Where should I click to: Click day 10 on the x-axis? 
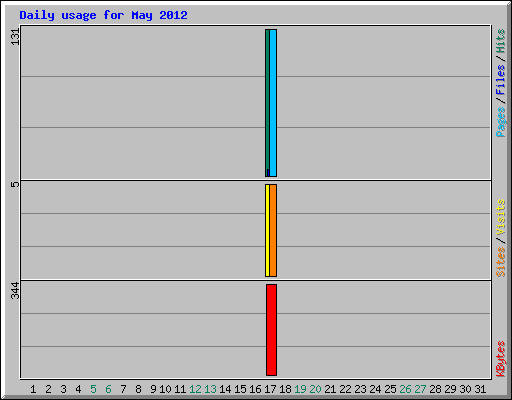165,389
